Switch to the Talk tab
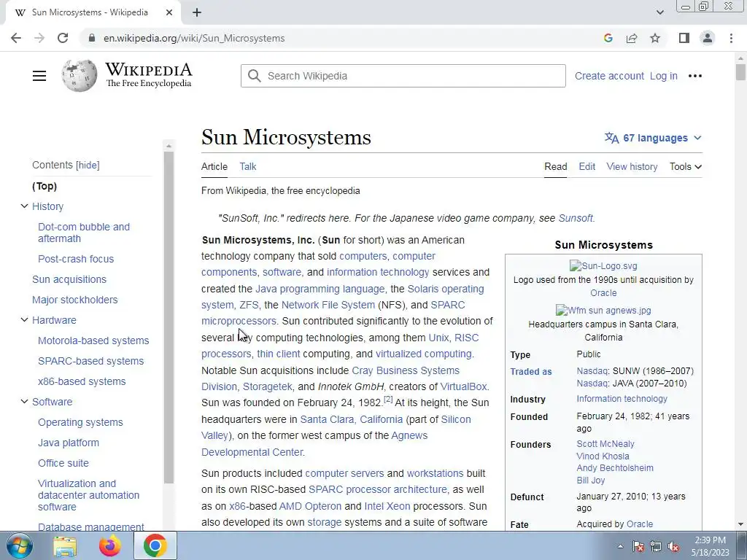The width and height of the screenshot is (747, 560). (x=248, y=167)
